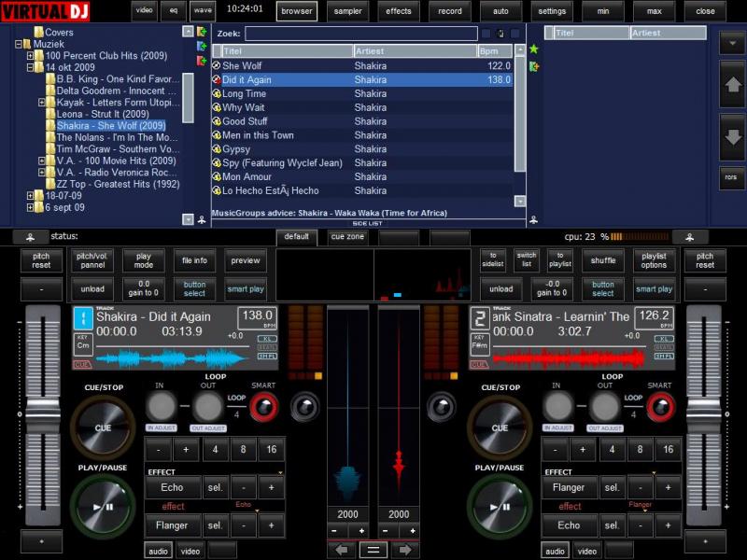Click blue add-folder icon beside folder tree
Image resolution: width=747 pixels, height=560 pixels.
[x=202, y=46]
